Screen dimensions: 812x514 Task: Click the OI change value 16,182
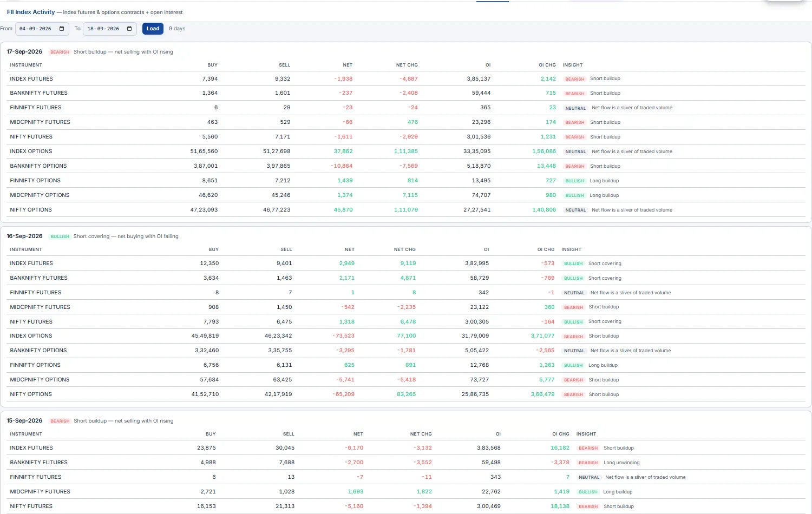[x=560, y=448]
